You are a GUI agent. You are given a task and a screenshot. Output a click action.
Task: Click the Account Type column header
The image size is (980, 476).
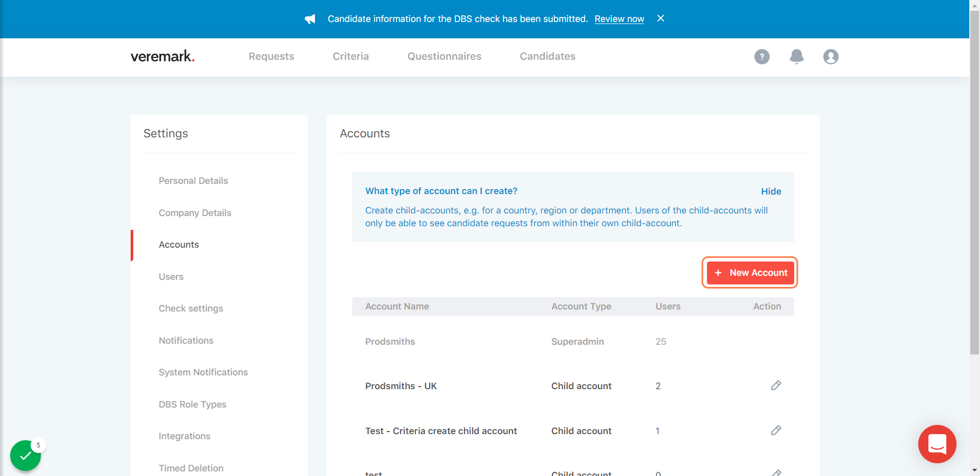pyautogui.click(x=581, y=306)
